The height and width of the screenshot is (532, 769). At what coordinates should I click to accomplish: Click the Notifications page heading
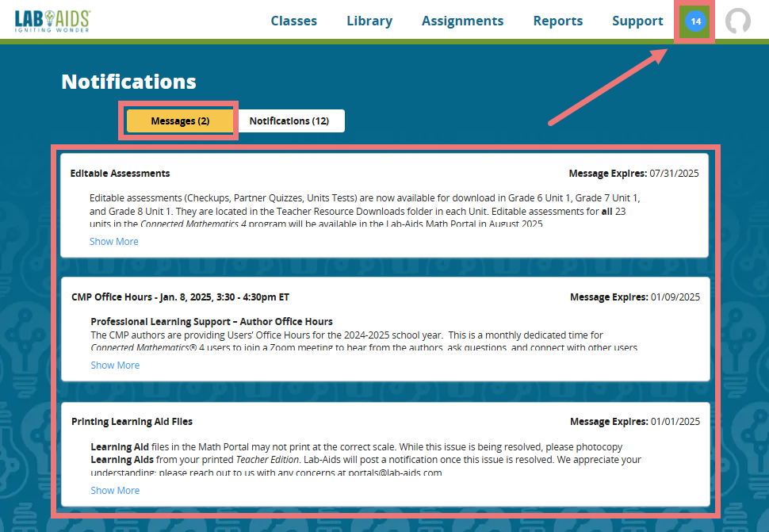[128, 82]
